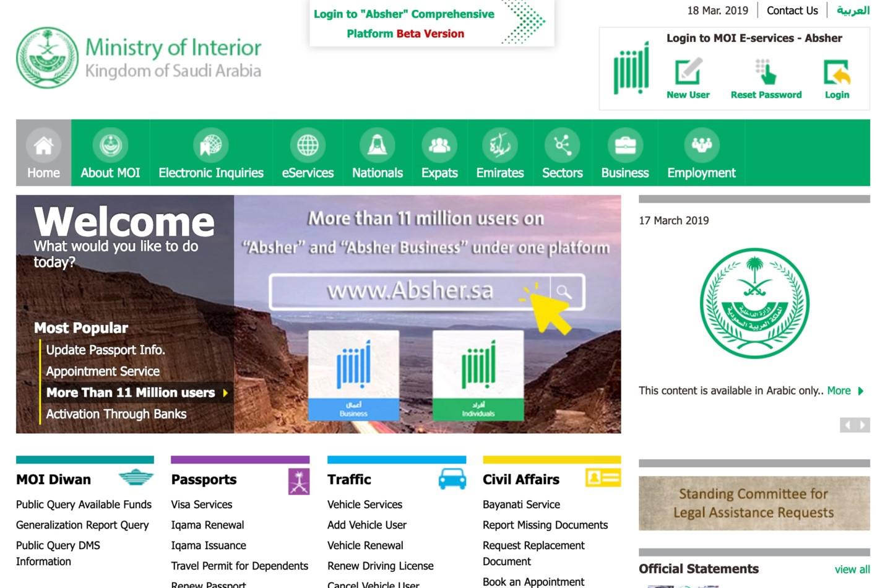
Task: Go to previous news slide arrow
Action: [x=847, y=425]
